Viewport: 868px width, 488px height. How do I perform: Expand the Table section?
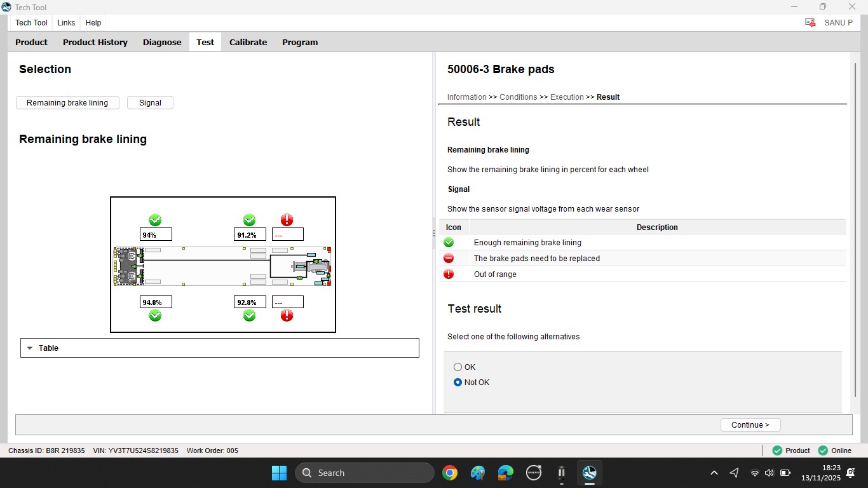220,348
